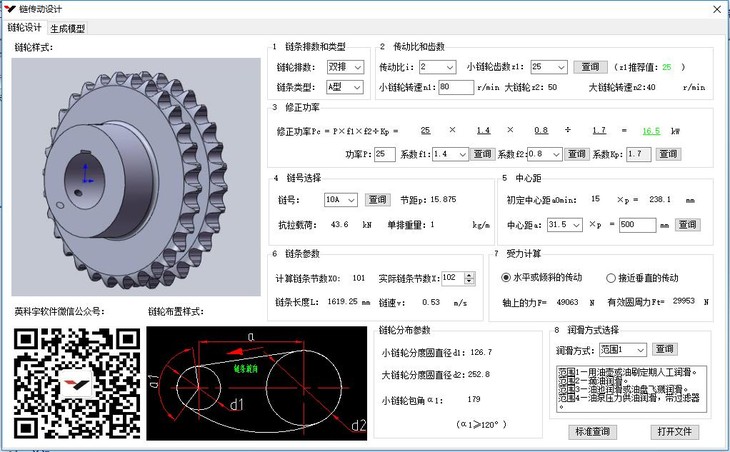Open the 链号 dropdown showing 10A

341,200
